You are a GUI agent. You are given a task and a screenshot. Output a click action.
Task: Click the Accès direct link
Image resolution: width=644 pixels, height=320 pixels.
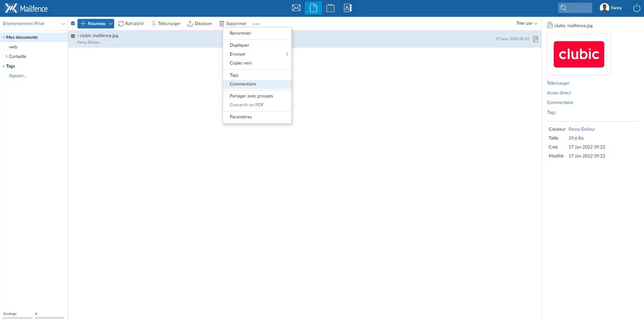[559, 93]
